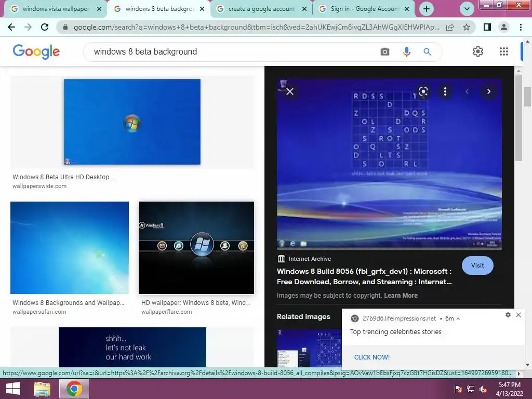Open Action Center flag tray icon
532x399 pixels.
click(x=458, y=389)
